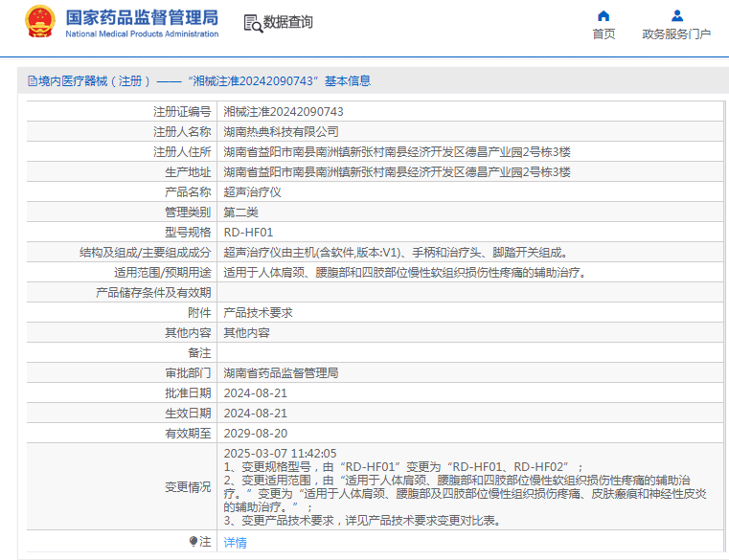Click the 数据查询 label

pyautogui.click(x=287, y=22)
